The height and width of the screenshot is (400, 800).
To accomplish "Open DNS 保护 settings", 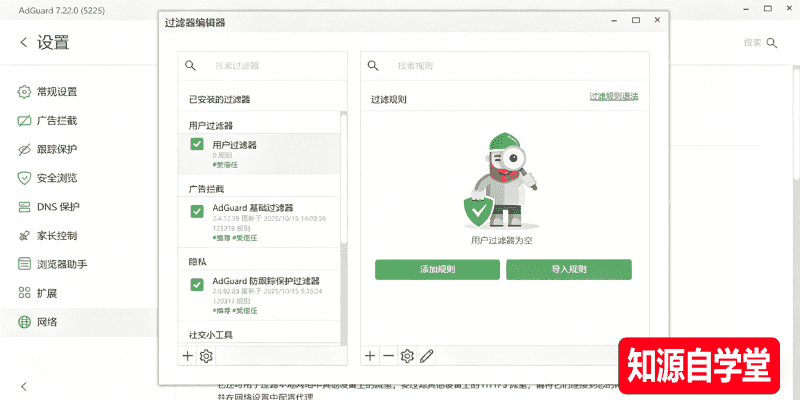I will (x=58, y=207).
